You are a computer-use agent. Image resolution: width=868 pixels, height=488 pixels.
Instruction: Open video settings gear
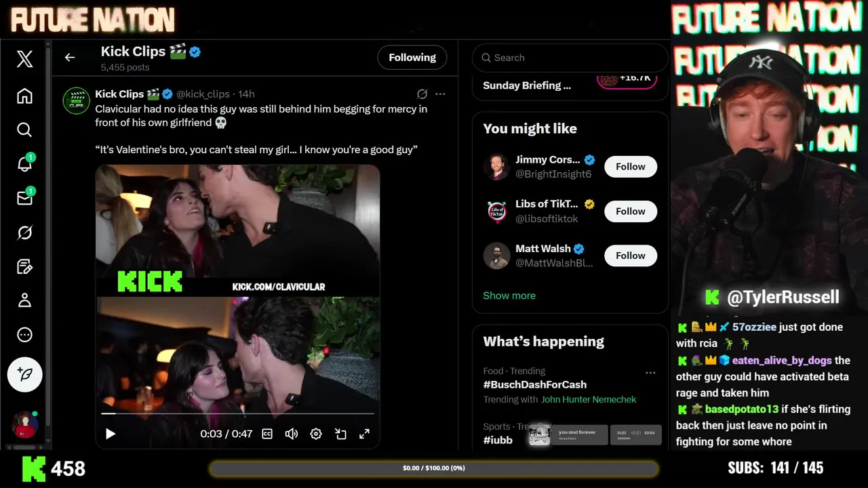pyautogui.click(x=316, y=434)
